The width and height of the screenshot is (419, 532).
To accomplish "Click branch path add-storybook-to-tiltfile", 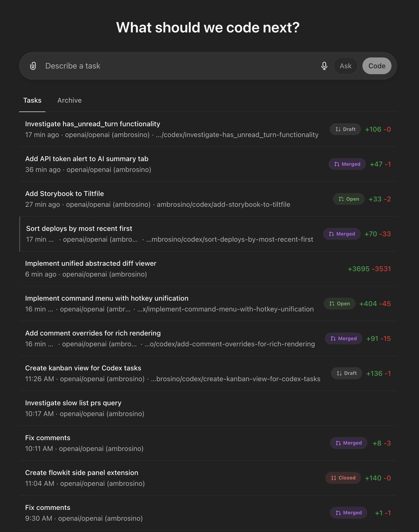I will click(223, 204).
